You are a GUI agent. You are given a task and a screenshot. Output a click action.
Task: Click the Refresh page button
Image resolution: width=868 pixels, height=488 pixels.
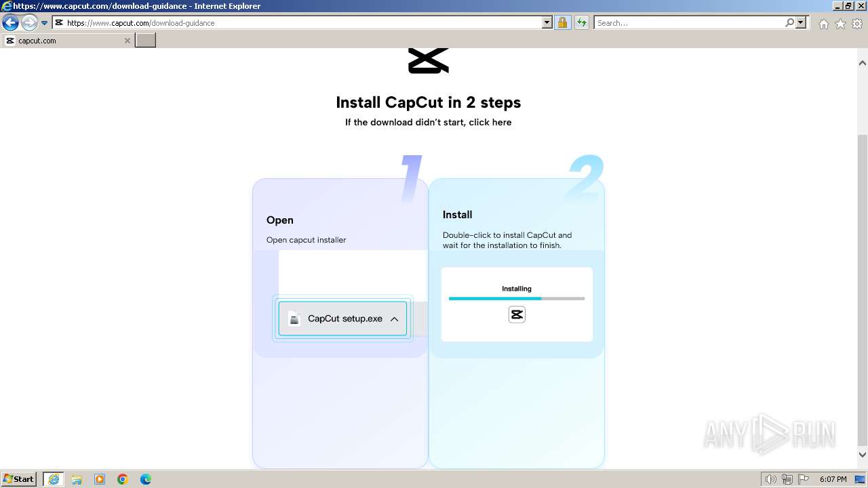tap(581, 23)
